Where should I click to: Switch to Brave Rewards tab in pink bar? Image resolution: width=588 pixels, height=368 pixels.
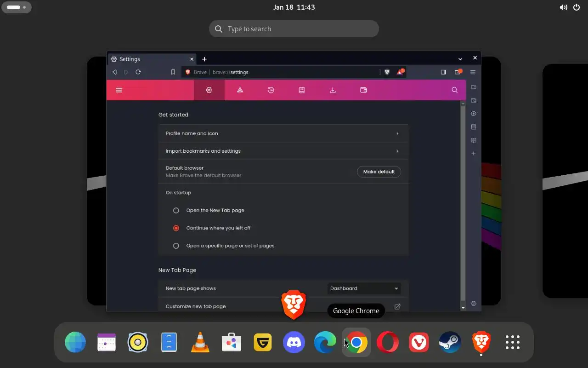click(x=240, y=90)
